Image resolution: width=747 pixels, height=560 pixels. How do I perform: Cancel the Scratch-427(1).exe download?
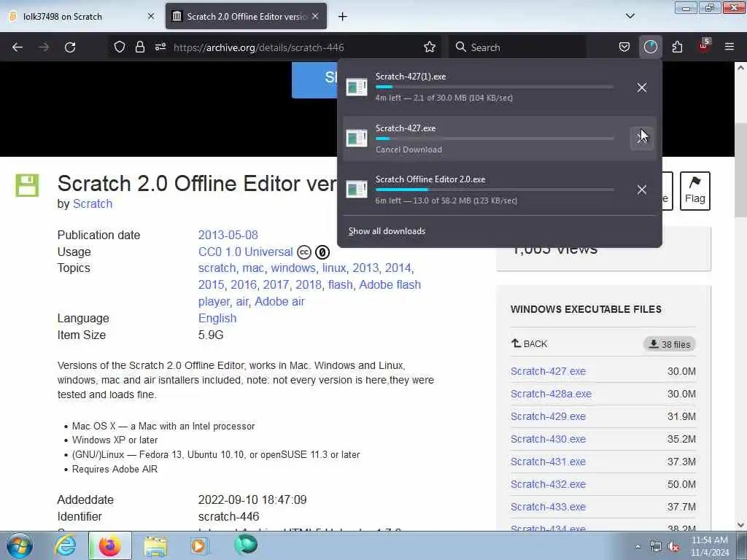pyautogui.click(x=642, y=87)
